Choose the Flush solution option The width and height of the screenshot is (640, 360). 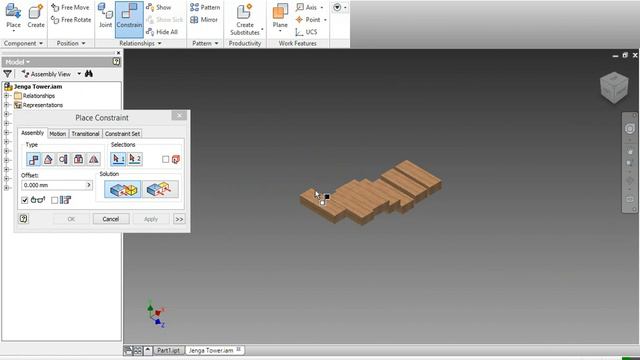pos(160,189)
